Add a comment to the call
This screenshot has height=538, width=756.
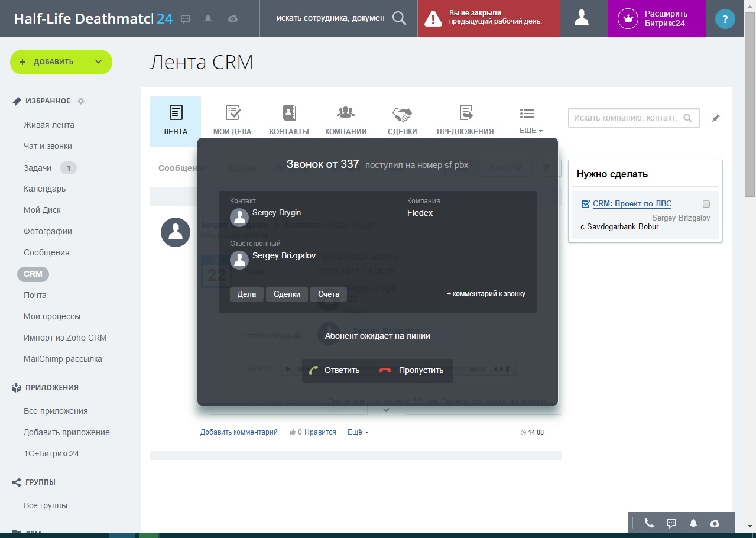pyautogui.click(x=486, y=294)
